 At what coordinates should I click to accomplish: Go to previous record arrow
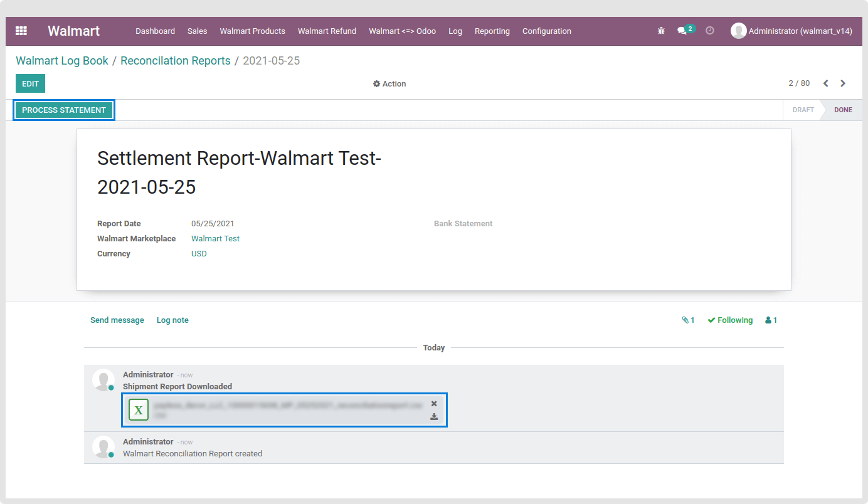[825, 83]
